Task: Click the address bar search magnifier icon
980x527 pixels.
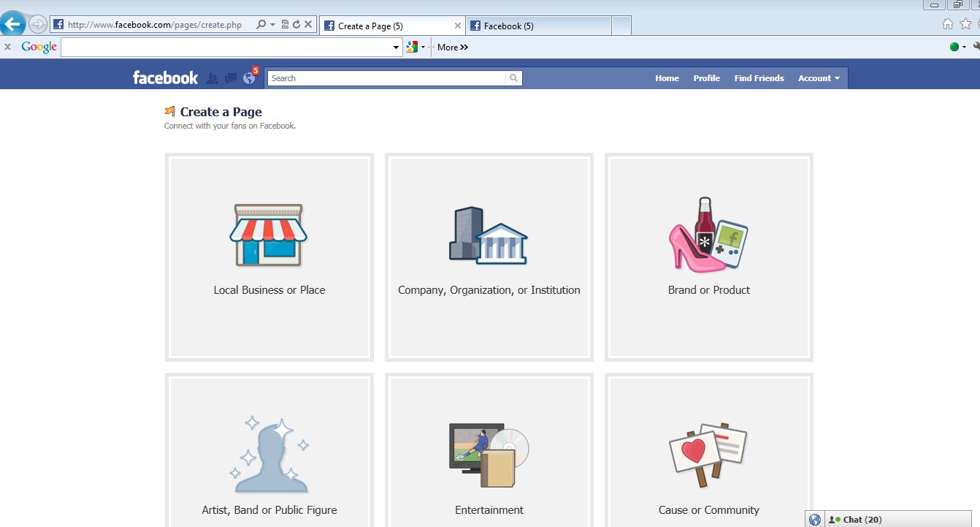Action: [261, 25]
